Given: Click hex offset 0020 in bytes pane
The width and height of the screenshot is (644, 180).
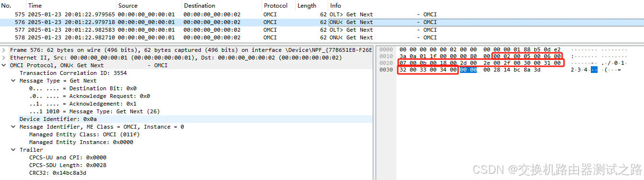Looking at the screenshot, I should [386, 63].
